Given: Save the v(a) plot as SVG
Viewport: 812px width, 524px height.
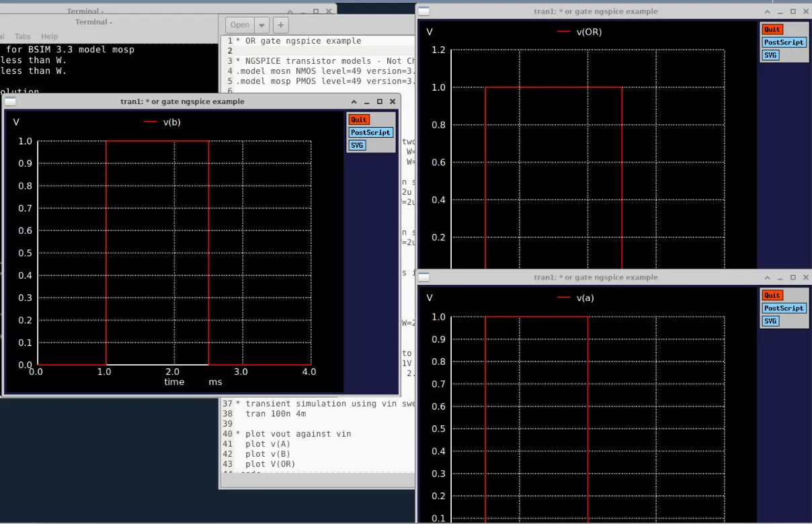Looking at the screenshot, I should click(770, 321).
